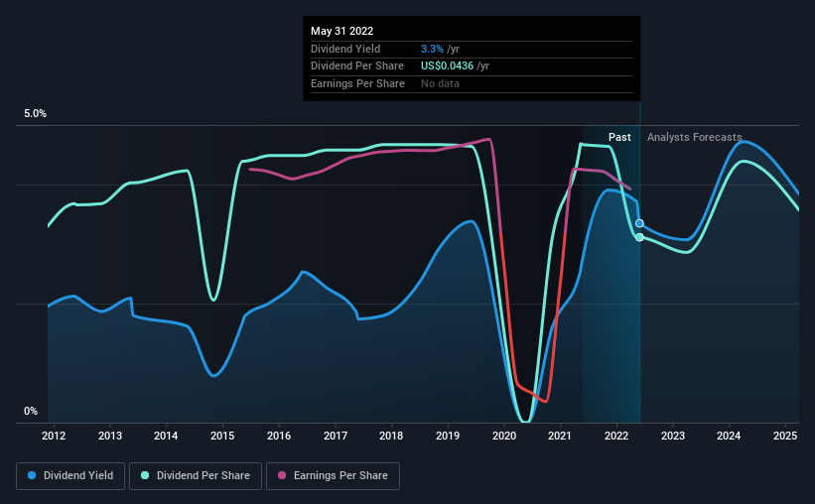Click 'Dividend Per Share' row label in tooltip
Image resolution: width=815 pixels, height=504 pixels.
(357, 66)
